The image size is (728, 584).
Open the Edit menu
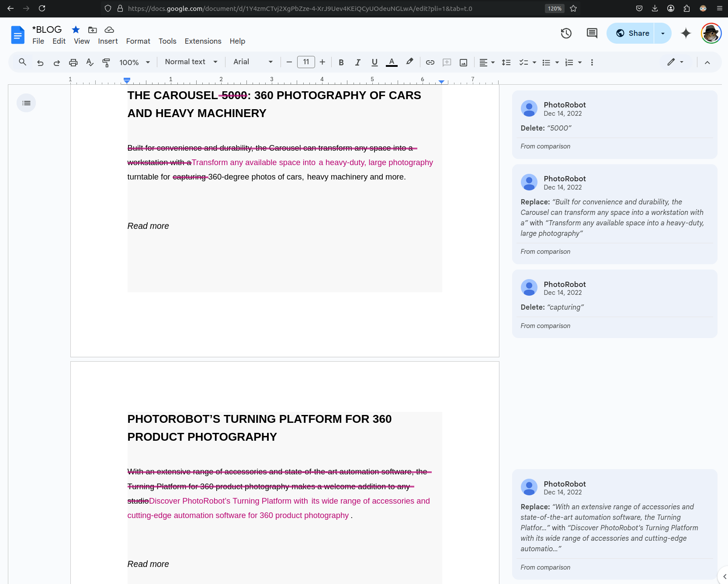[59, 41]
